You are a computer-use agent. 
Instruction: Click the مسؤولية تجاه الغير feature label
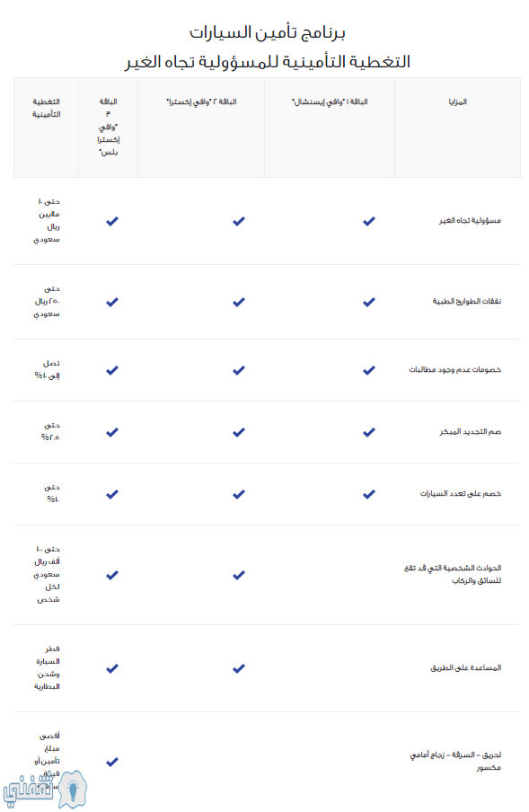click(x=470, y=221)
